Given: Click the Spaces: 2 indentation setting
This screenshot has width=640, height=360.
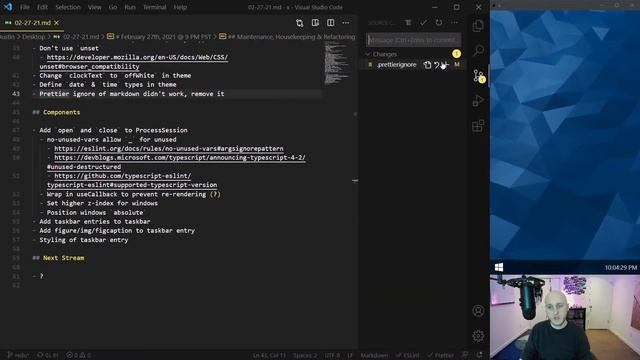Looking at the screenshot, I should coord(305,355).
